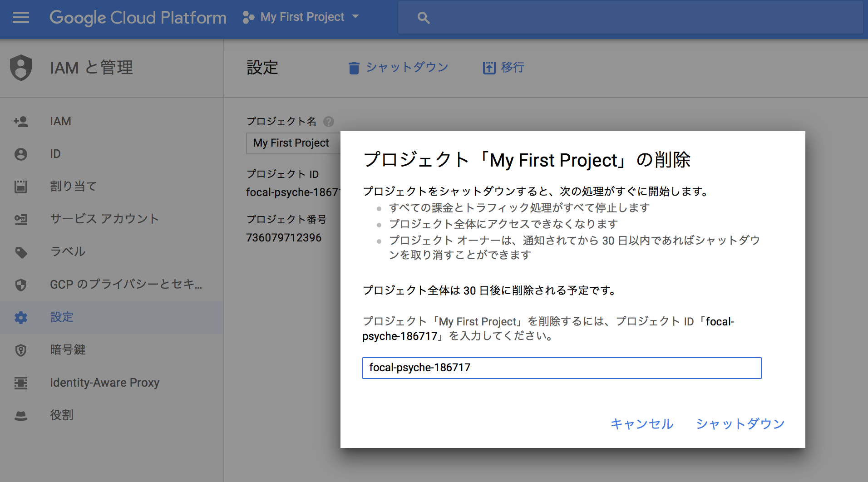
Task: Click the Identity-Aware Proxy icon
Action: [x=21, y=383]
